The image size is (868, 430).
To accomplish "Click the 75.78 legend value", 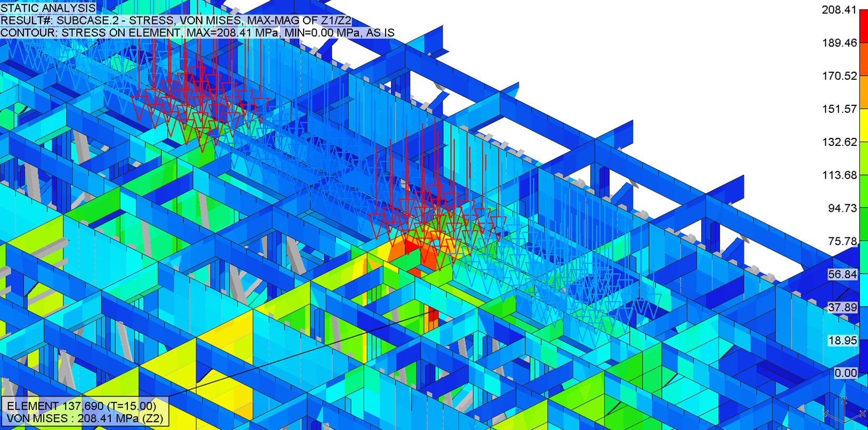I will 842,241.
